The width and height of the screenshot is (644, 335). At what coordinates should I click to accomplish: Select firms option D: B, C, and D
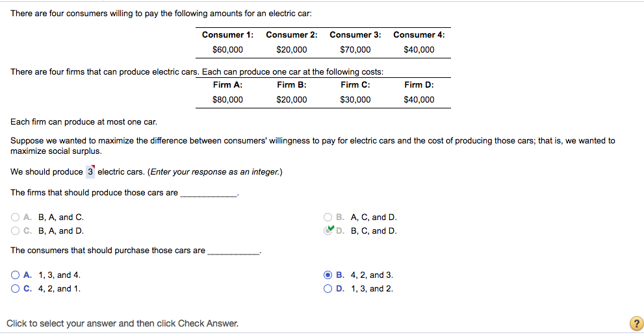pos(328,230)
